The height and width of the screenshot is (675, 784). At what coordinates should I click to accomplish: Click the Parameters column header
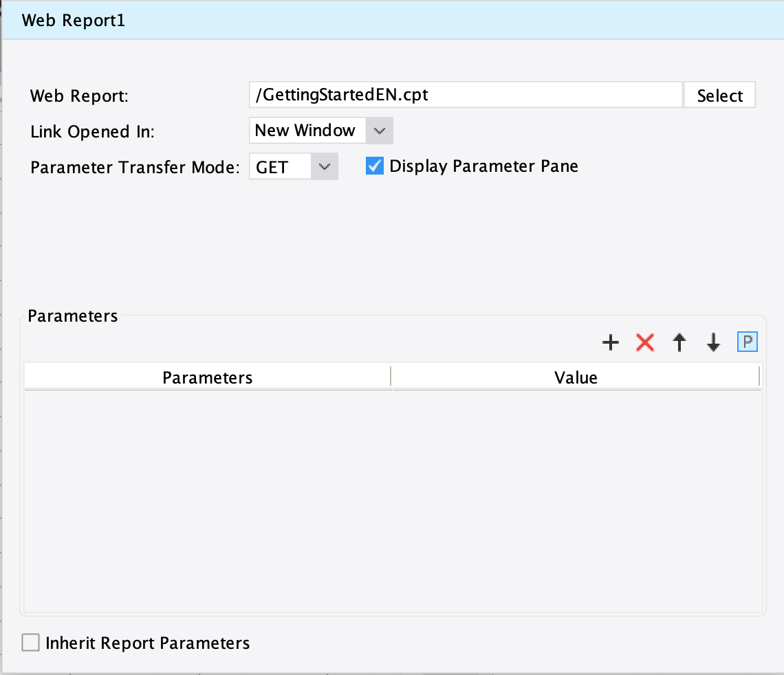[208, 378]
